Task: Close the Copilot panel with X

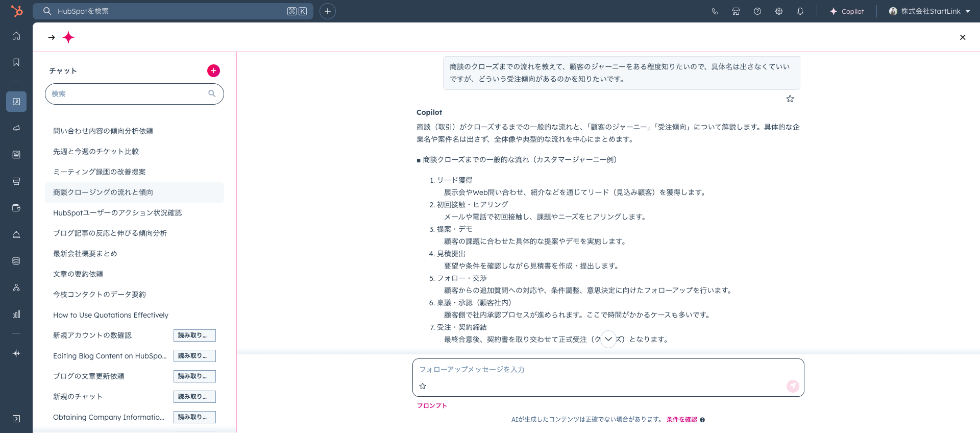Action: [963, 37]
